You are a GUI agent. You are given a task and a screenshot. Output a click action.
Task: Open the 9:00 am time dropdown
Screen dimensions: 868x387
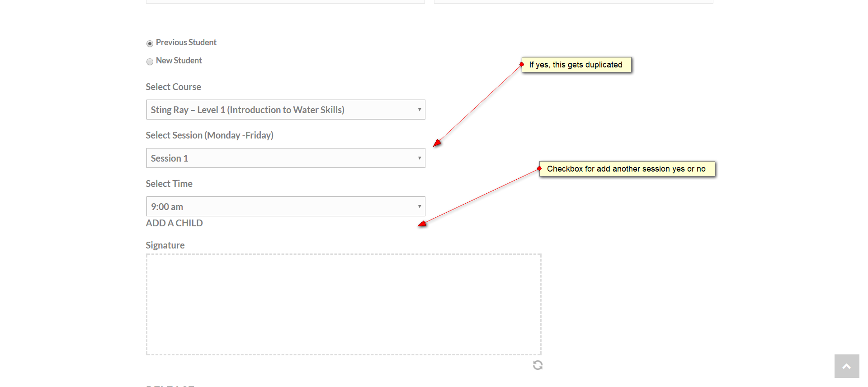click(286, 206)
